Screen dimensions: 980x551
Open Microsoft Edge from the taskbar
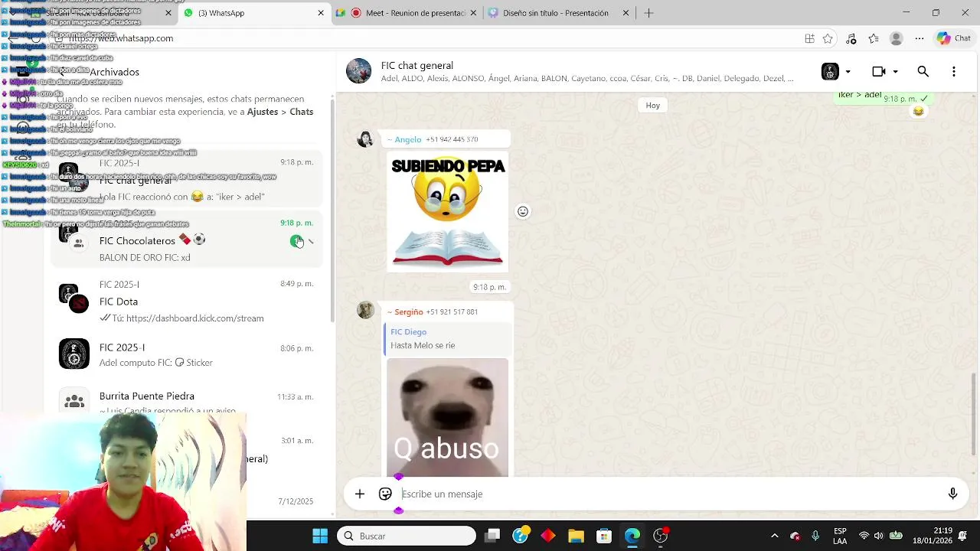(x=632, y=536)
